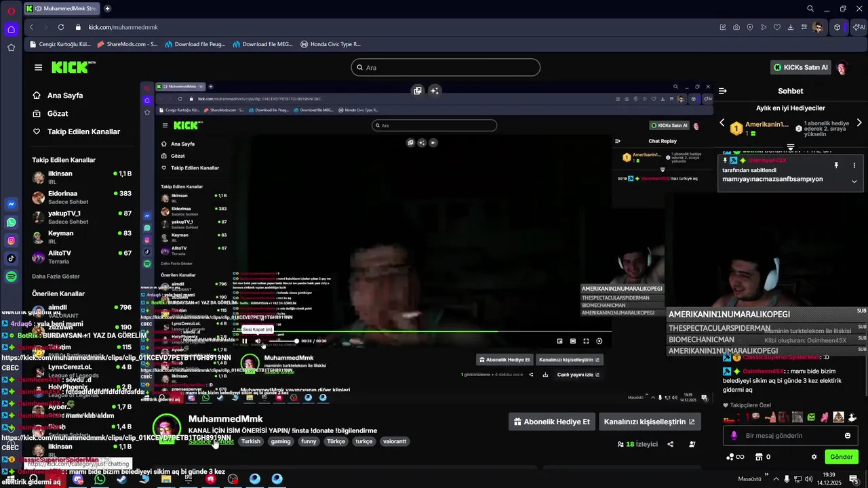Select the Turkish tag
Image resolution: width=868 pixels, height=488 pixels.
(x=250, y=441)
